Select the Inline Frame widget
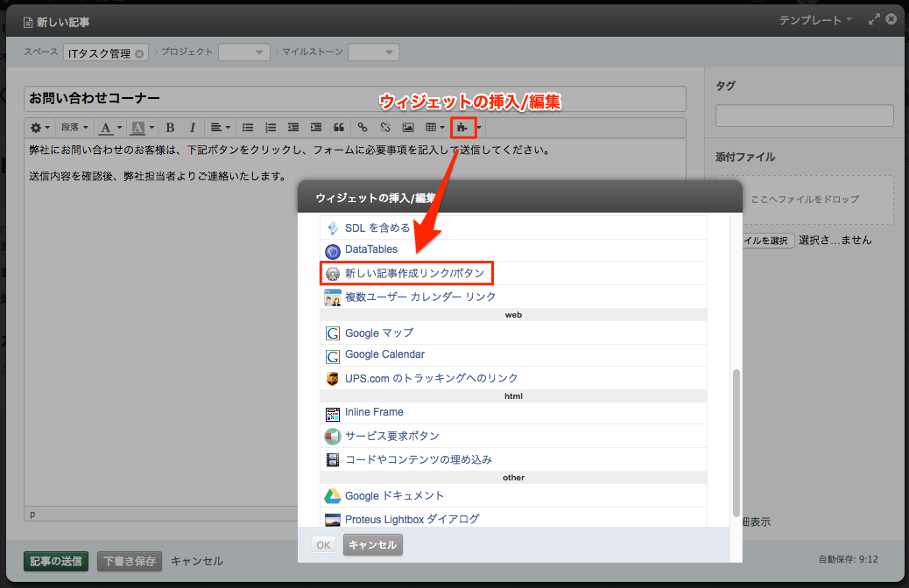This screenshot has height=588, width=909. point(374,412)
